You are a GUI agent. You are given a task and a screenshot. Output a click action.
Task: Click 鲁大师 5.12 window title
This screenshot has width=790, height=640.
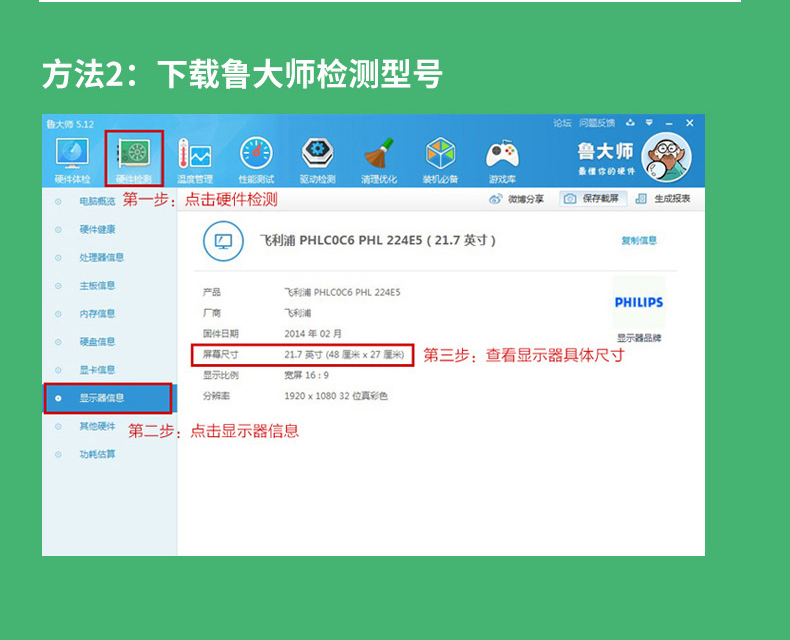pyautogui.click(x=70, y=124)
